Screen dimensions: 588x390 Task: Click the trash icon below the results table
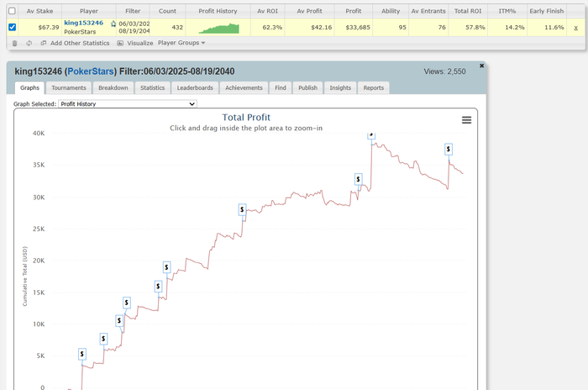click(14, 43)
